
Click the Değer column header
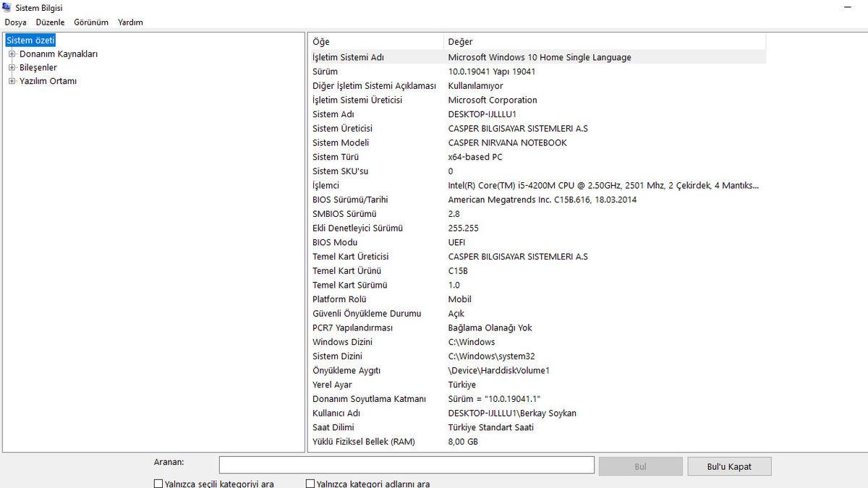pos(605,42)
